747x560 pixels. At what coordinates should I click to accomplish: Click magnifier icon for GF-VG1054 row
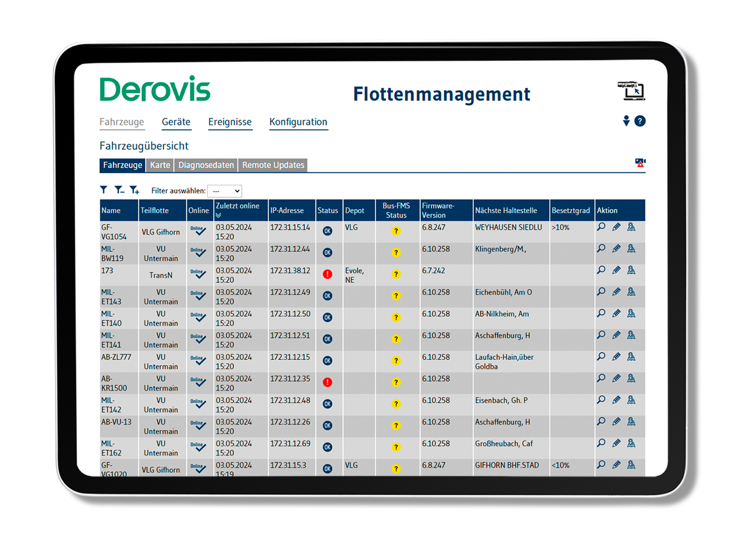(601, 227)
